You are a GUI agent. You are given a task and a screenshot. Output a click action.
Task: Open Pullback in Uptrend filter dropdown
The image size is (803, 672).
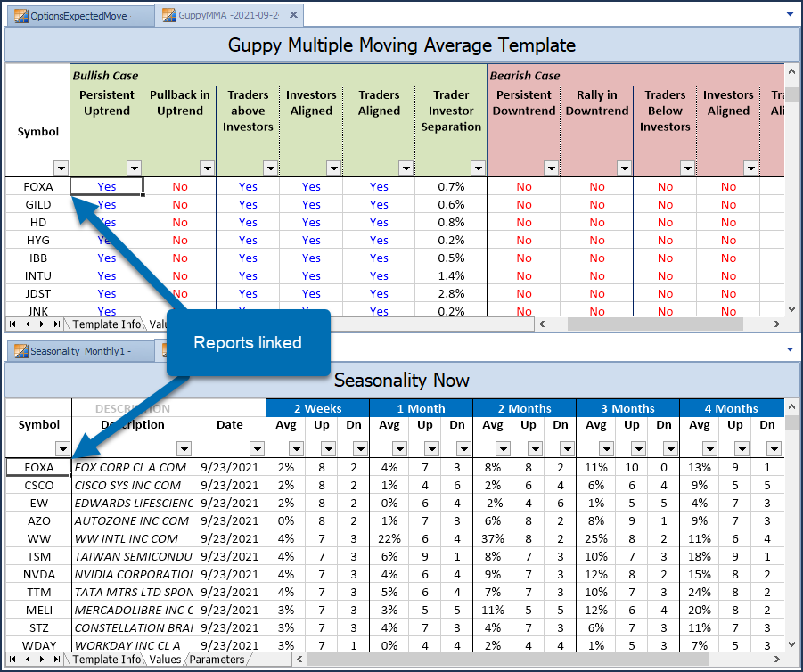[207, 168]
